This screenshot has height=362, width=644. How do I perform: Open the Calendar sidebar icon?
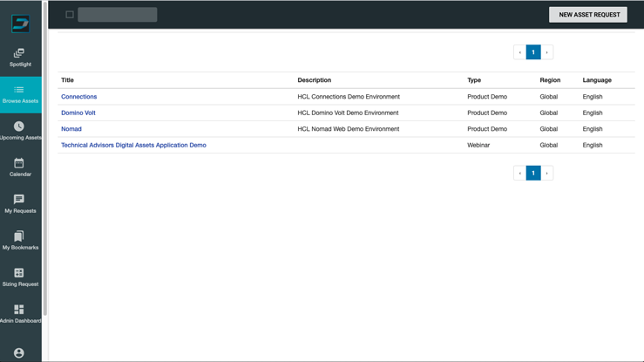19,163
